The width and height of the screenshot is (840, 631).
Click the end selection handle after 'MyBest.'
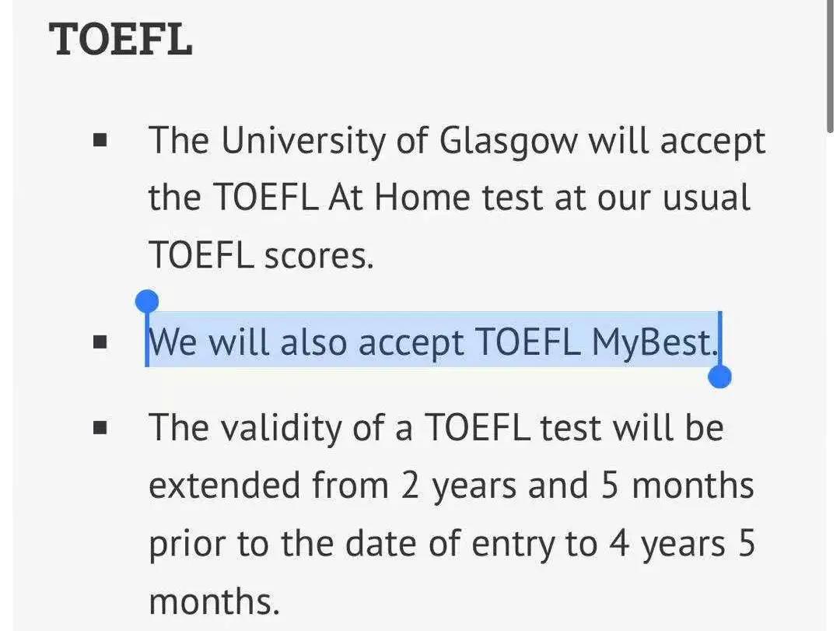720,377
